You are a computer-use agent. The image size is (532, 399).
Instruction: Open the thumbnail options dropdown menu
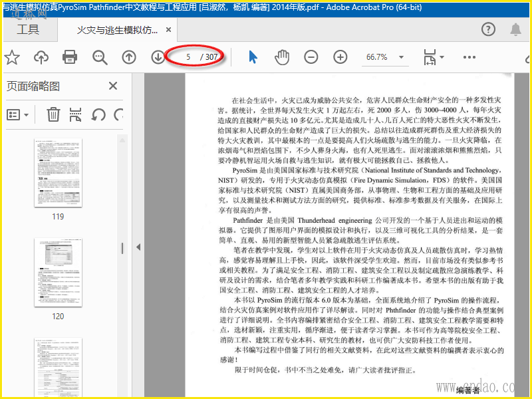click(18, 115)
